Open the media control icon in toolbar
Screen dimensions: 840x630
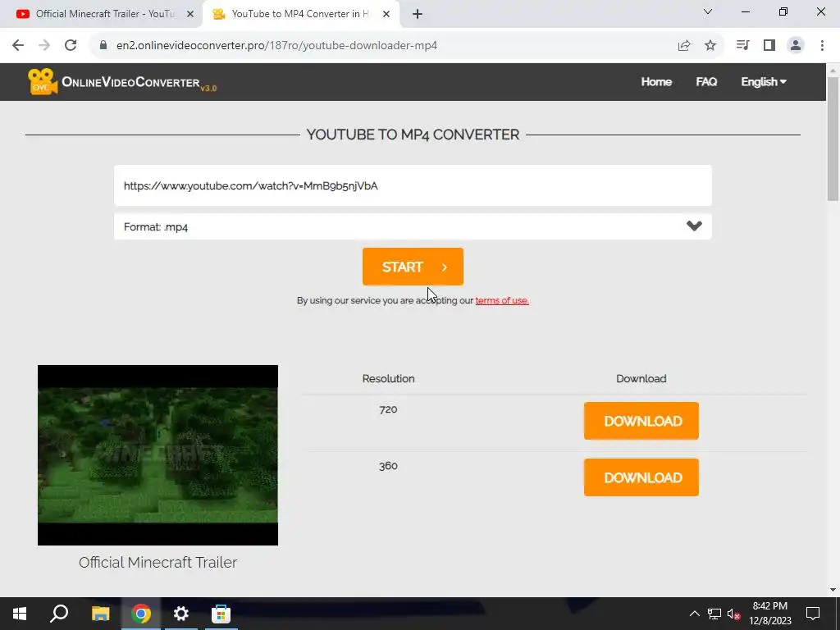pyautogui.click(x=742, y=46)
